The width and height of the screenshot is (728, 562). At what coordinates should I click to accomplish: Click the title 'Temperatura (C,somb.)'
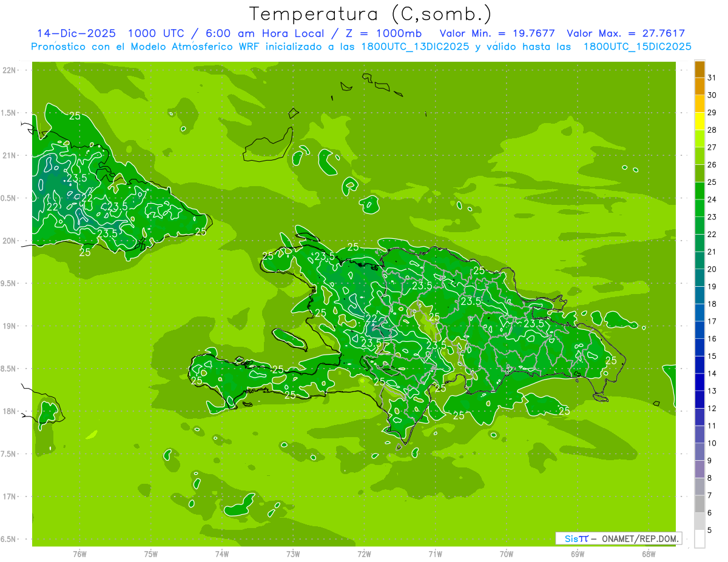point(371,14)
